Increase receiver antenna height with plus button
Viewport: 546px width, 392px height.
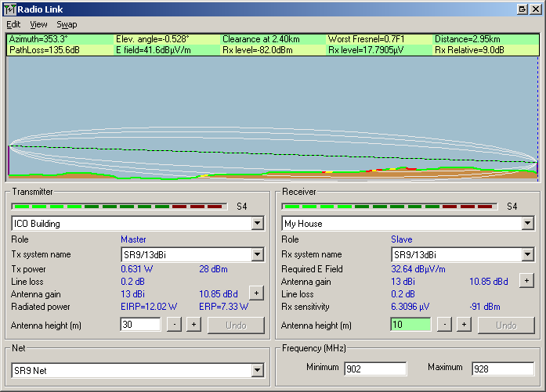click(464, 324)
